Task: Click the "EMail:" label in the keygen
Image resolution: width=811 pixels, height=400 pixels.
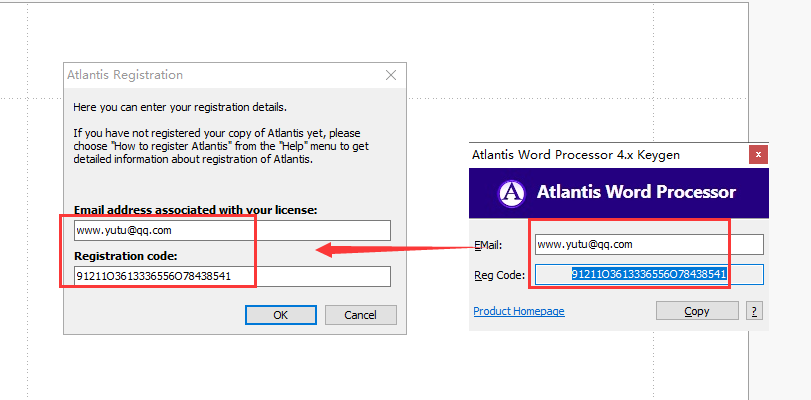Action: tap(487, 245)
